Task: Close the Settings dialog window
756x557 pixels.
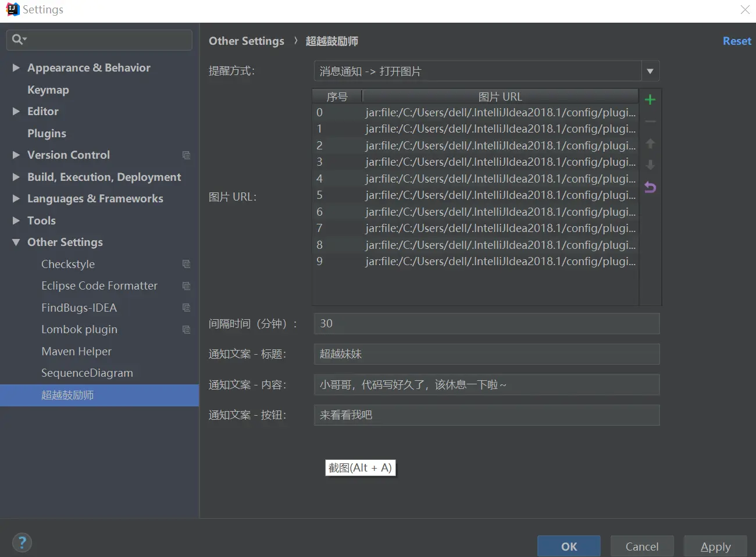Action: tap(745, 9)
